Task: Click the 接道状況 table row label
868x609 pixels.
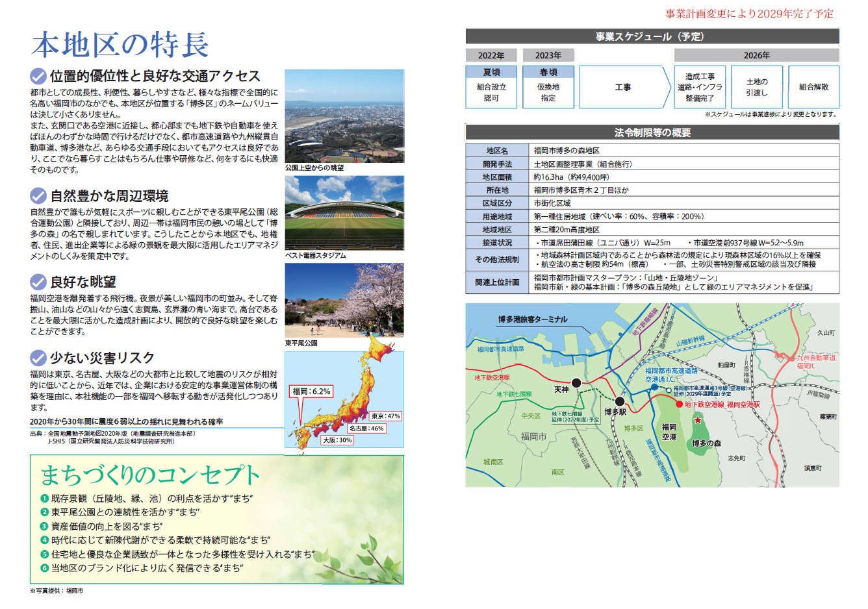Action: pos(498,243)
